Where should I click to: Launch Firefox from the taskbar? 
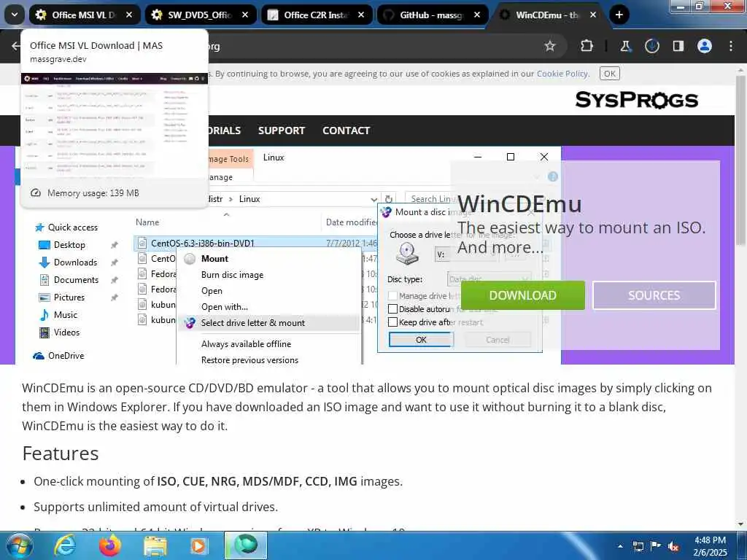(110, 545)
